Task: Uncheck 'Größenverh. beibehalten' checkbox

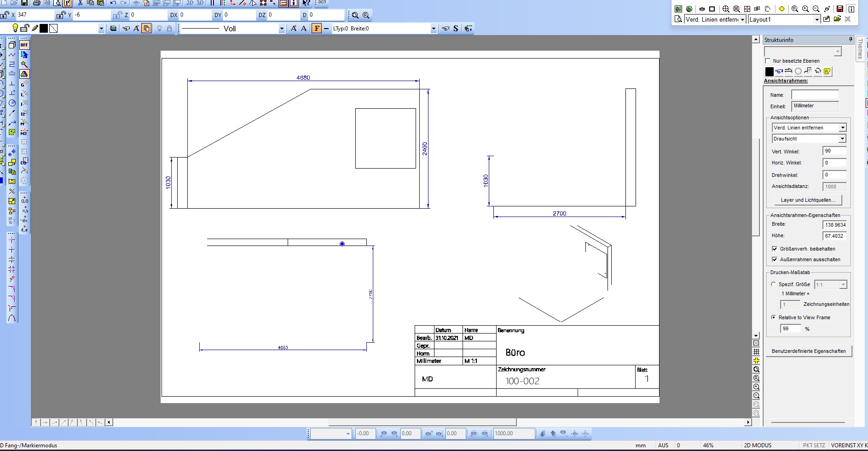Action: pos(775,249)
